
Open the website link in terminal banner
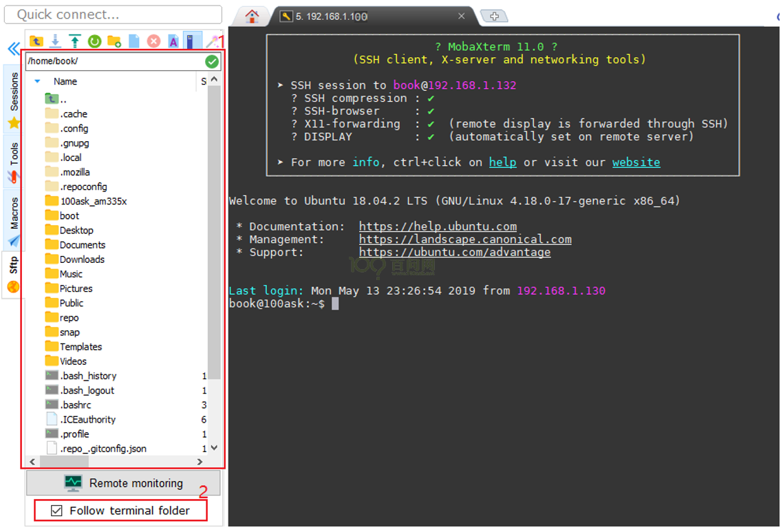pos(636,162)
